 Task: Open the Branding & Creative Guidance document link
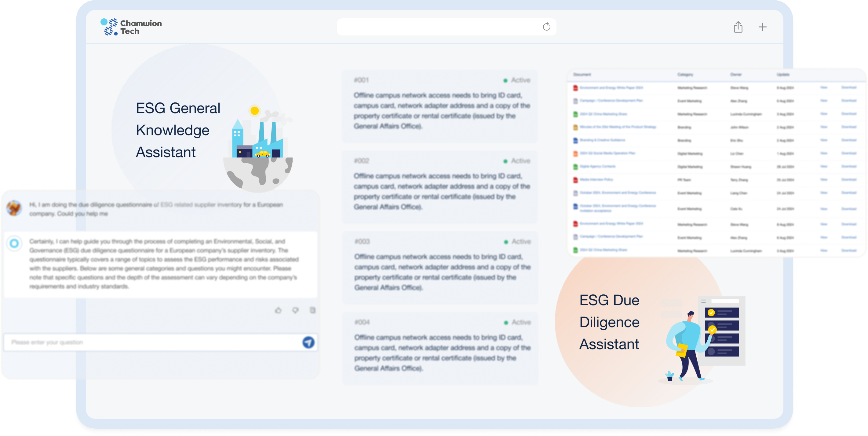click(602, 140)
